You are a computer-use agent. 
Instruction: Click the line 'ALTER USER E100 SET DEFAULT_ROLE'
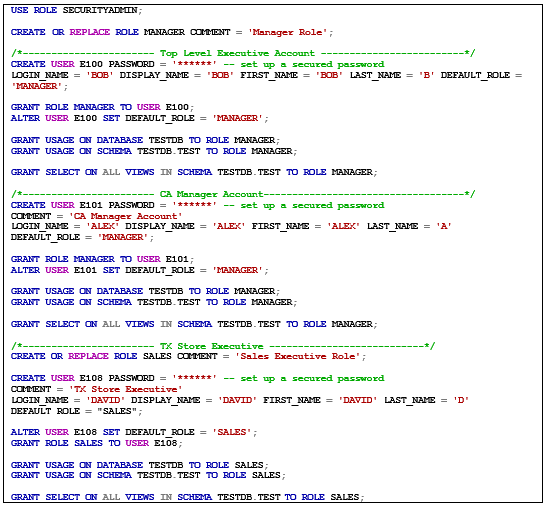pyautogui.click(x=140, y=118)
